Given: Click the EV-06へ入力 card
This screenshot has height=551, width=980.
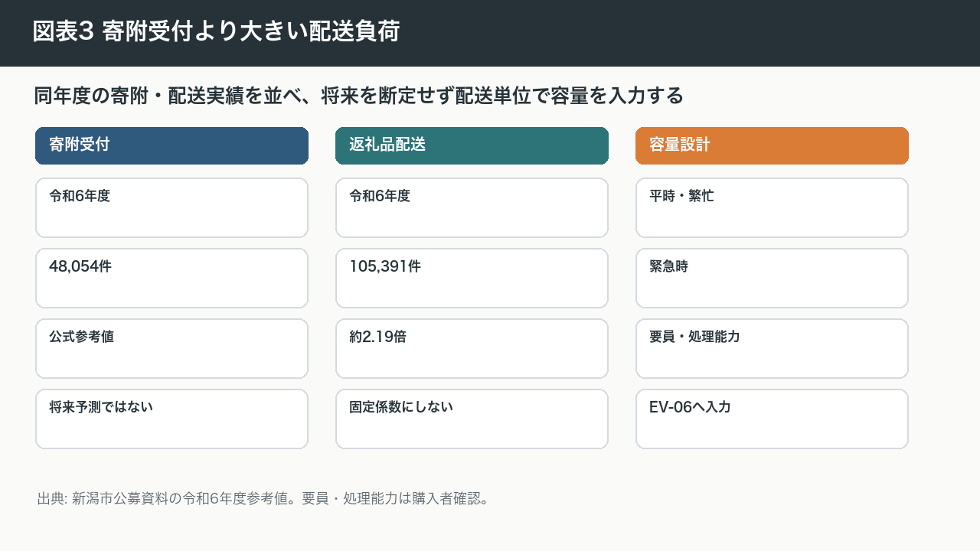Looking at the screenshot, I should tap(772, 419).
